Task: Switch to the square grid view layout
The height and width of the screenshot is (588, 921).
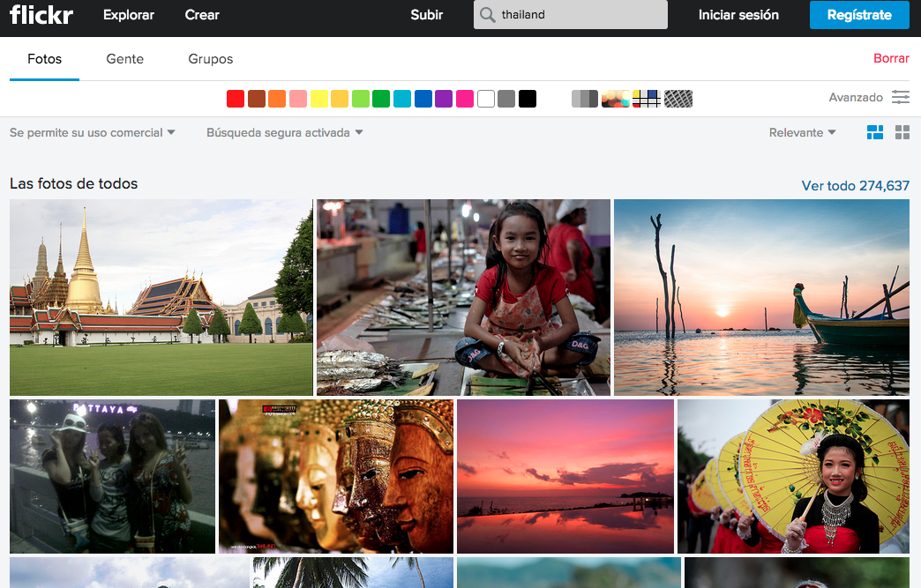Action: (x=902, y=132)
